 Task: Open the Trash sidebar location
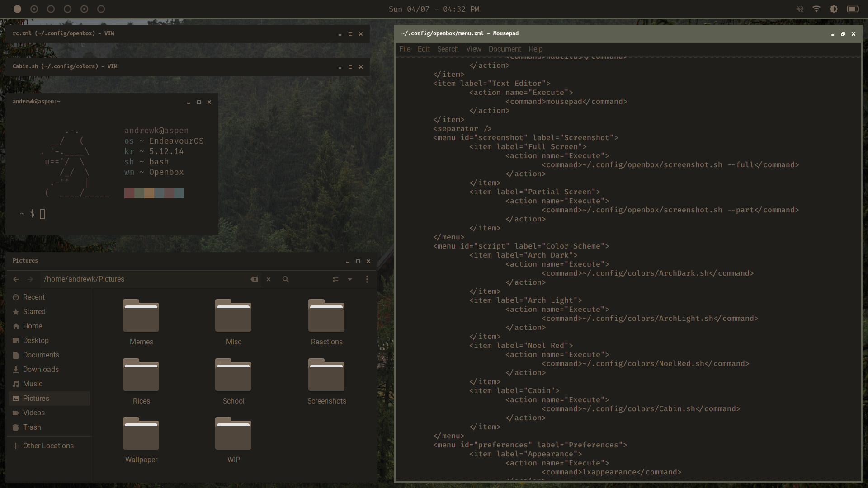coord(32,427)
